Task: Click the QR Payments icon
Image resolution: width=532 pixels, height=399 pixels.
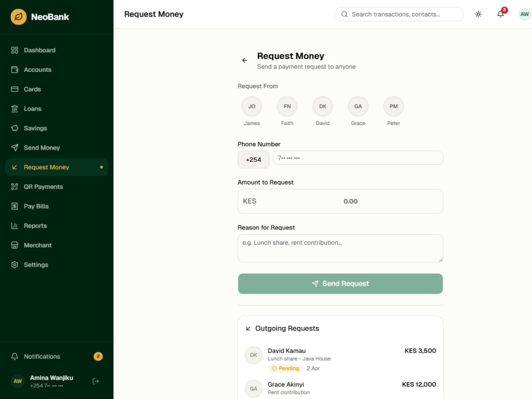Action: [14, 187]
